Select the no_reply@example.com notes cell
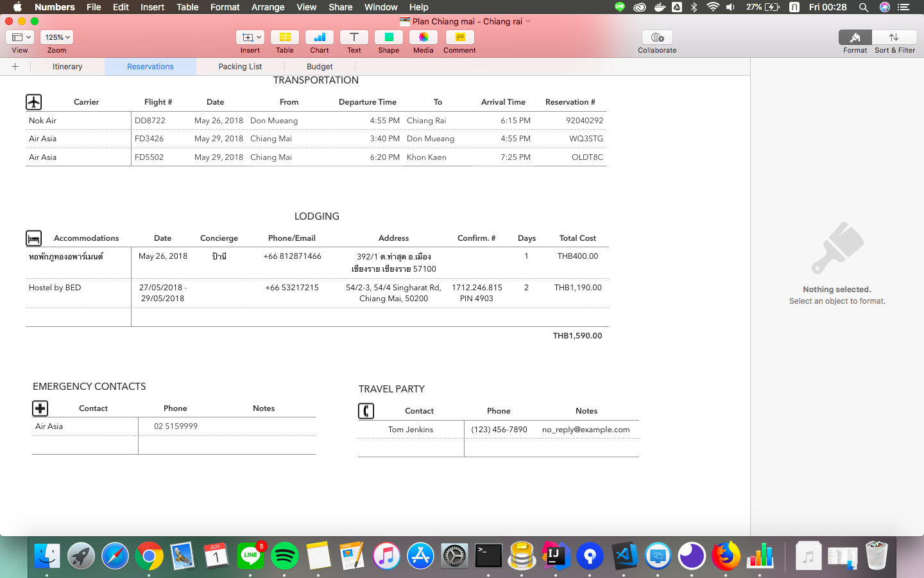This screenshot has width=924, height=578. [x=586, y=430]
